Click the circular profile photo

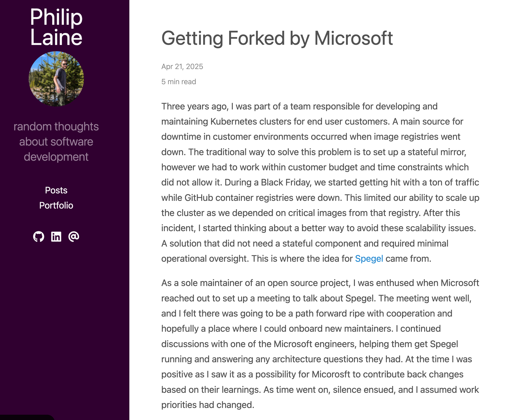pyautogui.click(x=56, y=79)
